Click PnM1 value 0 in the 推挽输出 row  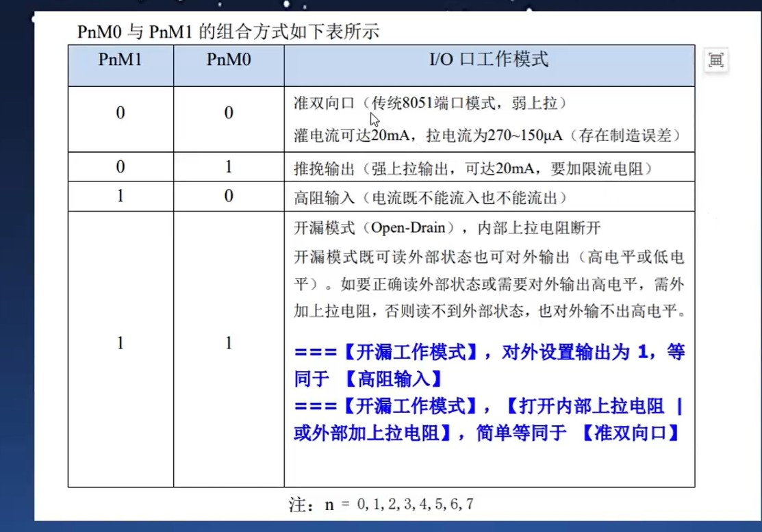[120, 166]
